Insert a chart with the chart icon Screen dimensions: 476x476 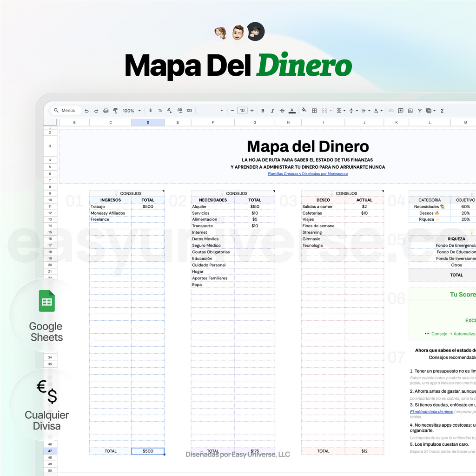pyautogui.click(x=410, y=111)
